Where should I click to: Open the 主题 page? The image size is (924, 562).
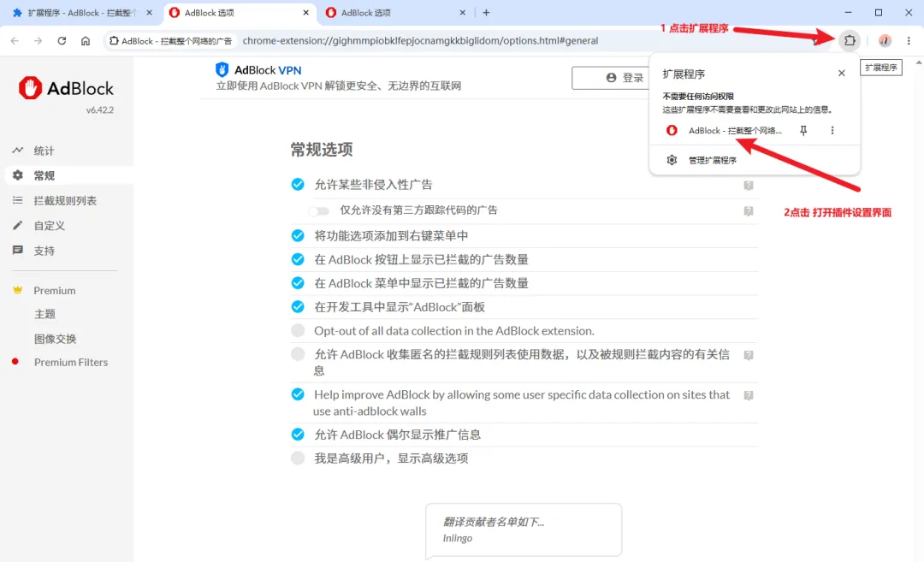pyautogui.click(x=44, y=314)
